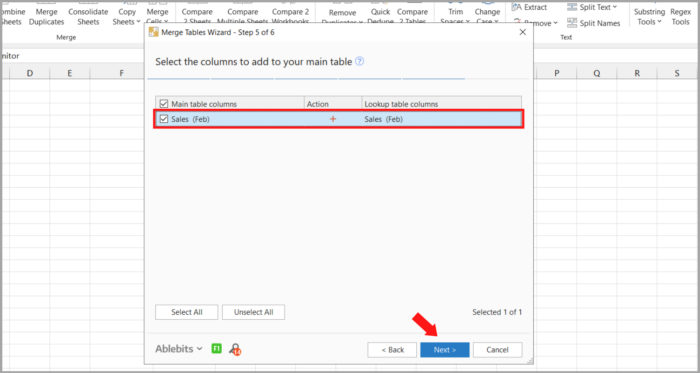Image resolution: width=700 pixels, height=373 pixels.
Task: Open the user notifications icon with badge
Action: pos(235,349)
